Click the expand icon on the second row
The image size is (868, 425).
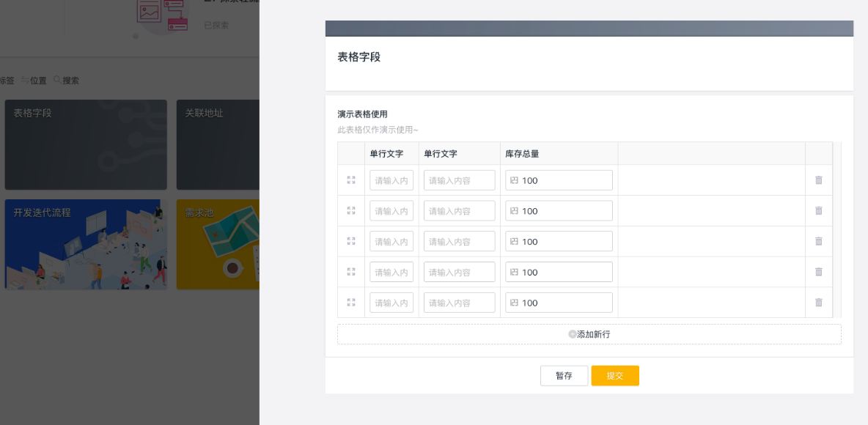[351, 211]
